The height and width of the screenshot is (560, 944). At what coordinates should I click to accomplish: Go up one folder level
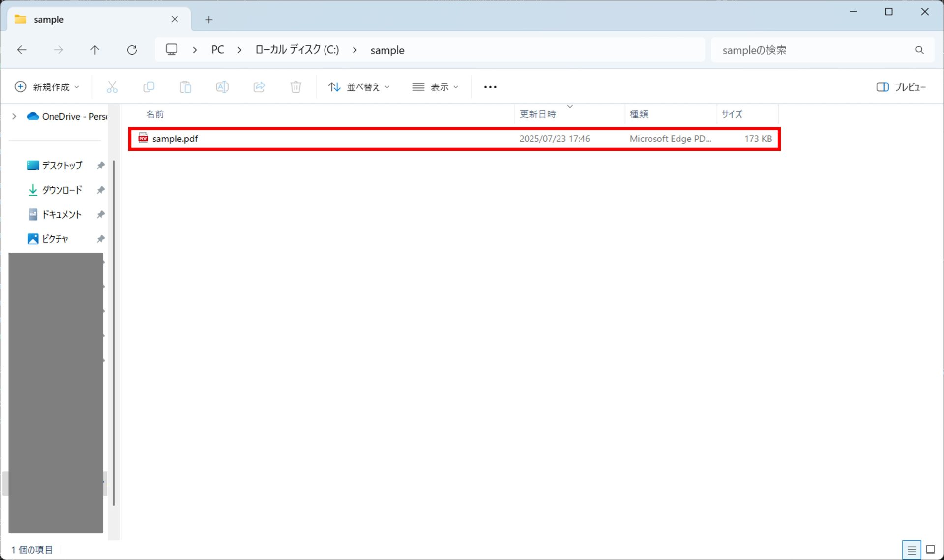[95, 50]
